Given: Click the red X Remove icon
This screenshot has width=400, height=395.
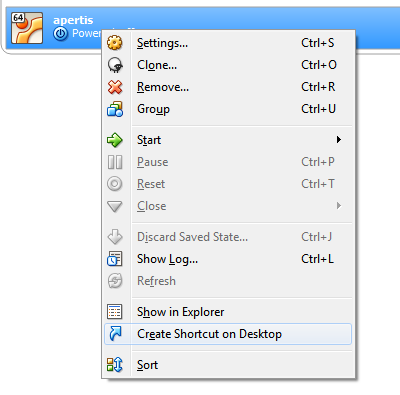Looking at the screenshot, I should (115, 87).
